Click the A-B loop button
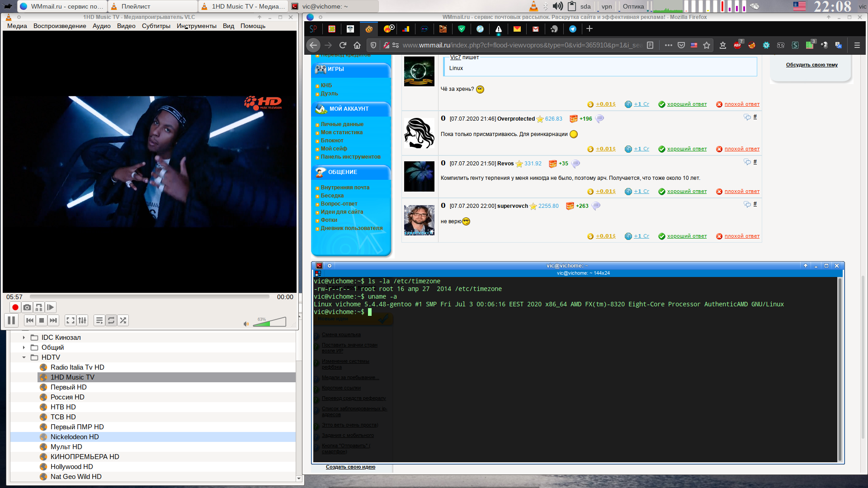This screenshot has width=868, height=488. coord(39,307)
